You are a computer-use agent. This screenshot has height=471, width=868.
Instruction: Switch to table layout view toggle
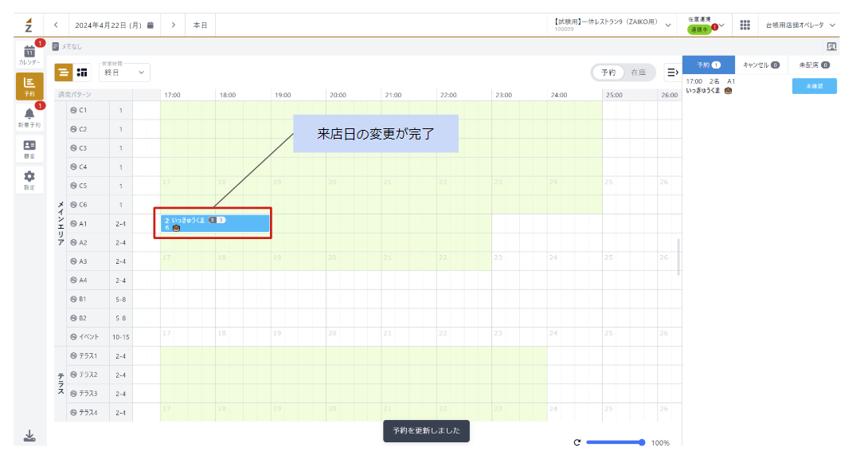click(x=81, y=73)
